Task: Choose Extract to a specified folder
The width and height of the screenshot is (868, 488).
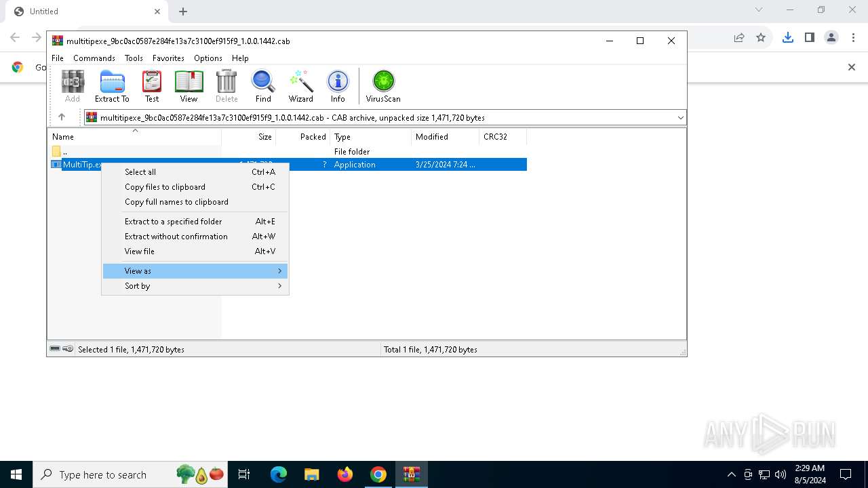Action: click(195, 222)
